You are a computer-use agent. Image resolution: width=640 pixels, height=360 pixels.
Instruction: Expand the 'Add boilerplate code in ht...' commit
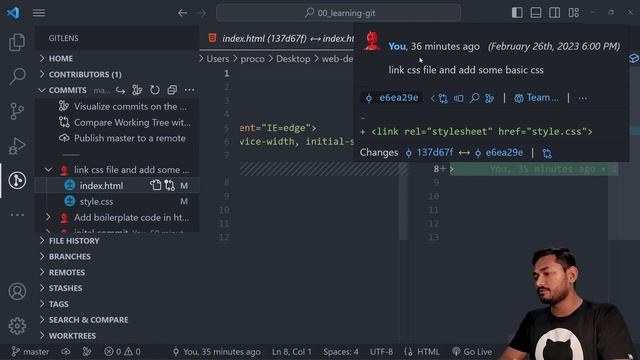[x=49, y=218]
